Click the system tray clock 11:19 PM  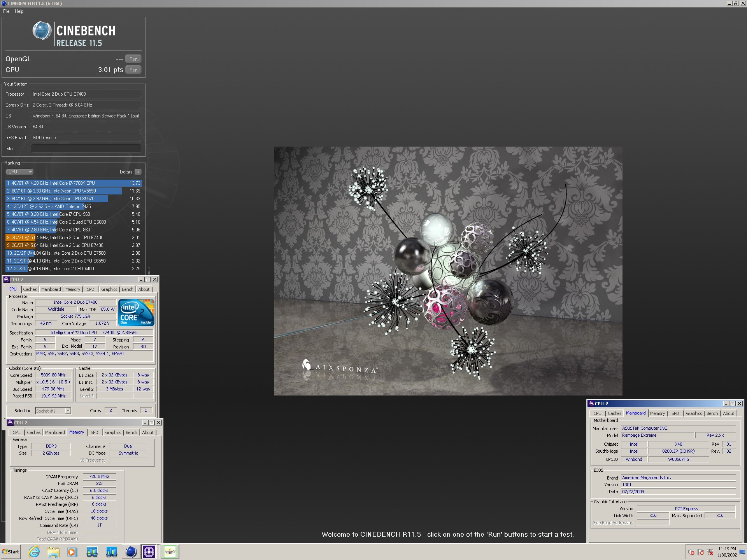click(727, 549)
